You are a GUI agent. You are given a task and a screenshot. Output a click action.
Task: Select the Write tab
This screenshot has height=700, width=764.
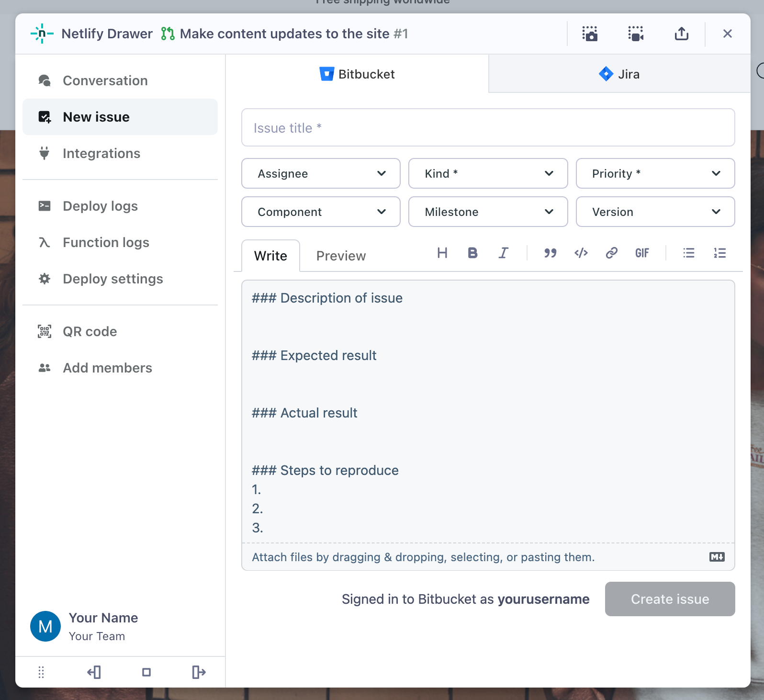[x=271, y=256]
